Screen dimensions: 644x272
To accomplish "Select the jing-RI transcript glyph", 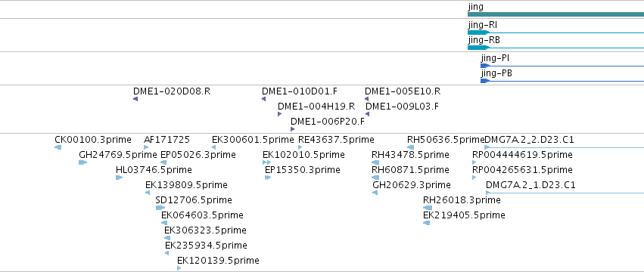I will (x=555, y=32).
